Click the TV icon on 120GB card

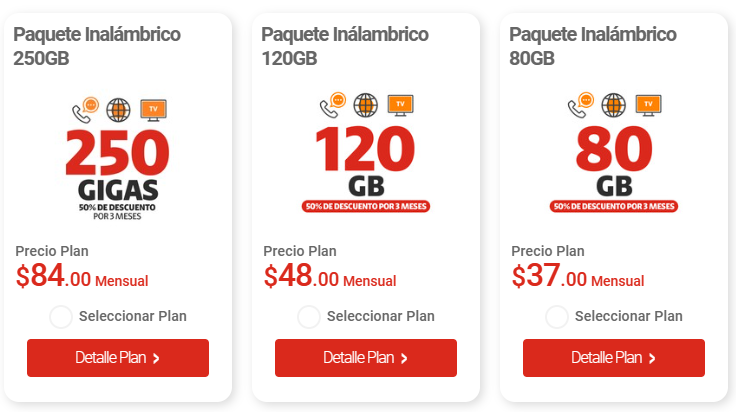(400, 105)
